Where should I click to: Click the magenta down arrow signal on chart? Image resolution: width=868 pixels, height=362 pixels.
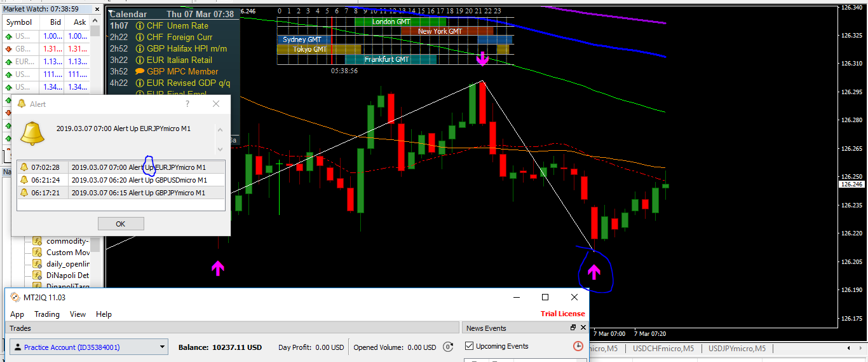tap(482, 59)
